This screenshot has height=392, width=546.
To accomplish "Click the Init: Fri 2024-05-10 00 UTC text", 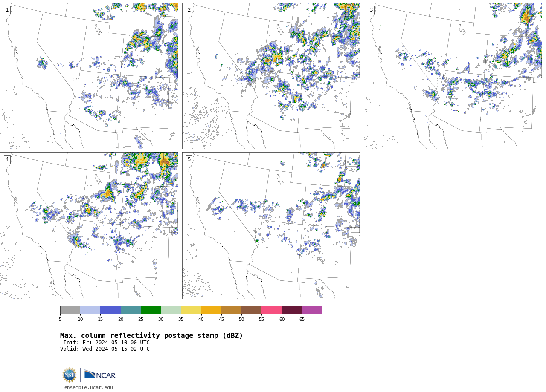I will (x=107, y=343).
